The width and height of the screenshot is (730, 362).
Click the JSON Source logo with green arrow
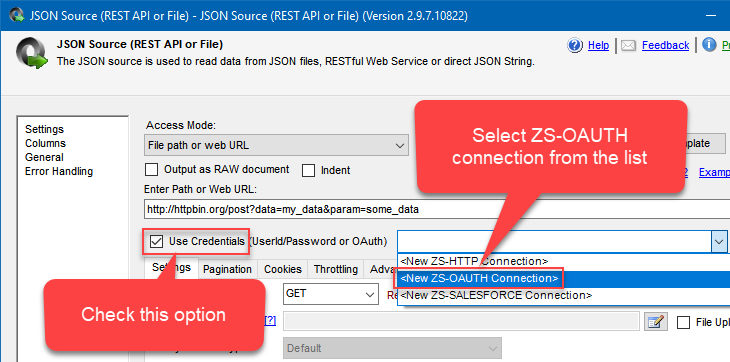(x=33, y=53)
